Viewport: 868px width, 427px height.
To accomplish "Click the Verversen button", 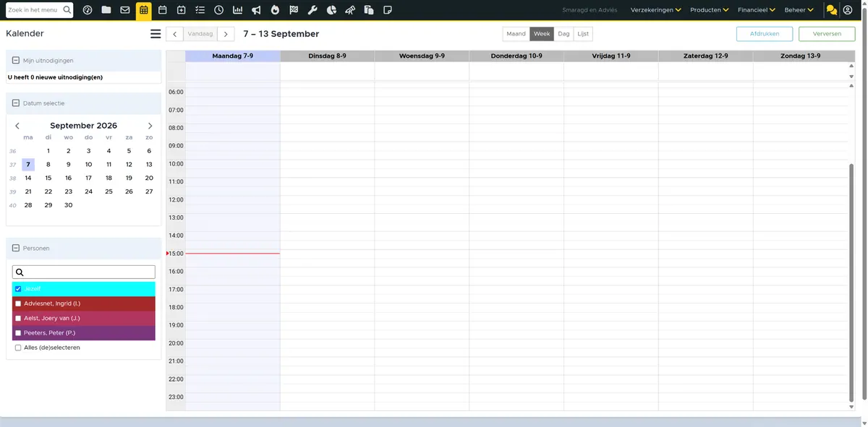I will [x=827, y=34].
